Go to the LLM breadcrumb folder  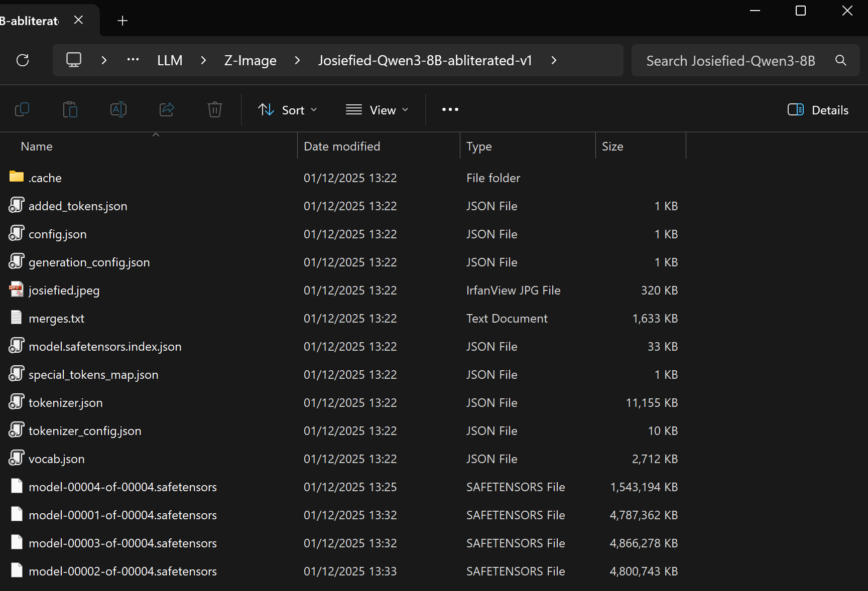(170, 61)
